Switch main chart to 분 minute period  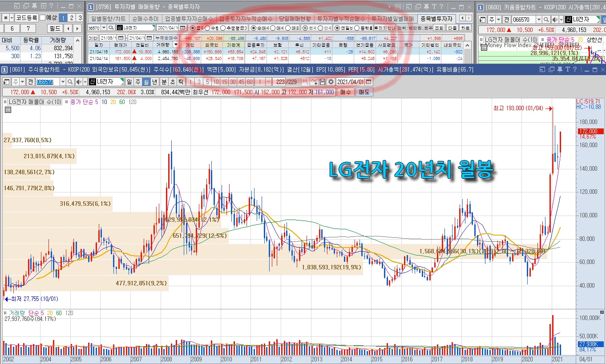(x=164, y=82)
